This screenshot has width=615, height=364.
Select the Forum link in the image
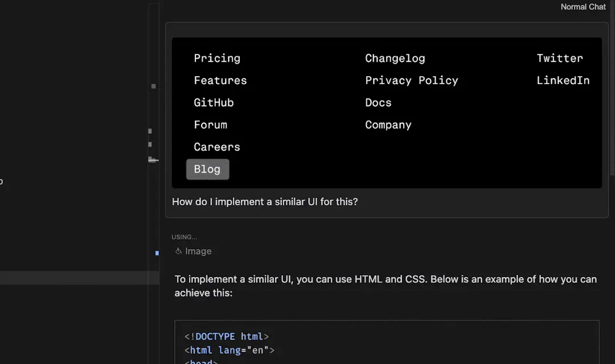pos(210,125)
